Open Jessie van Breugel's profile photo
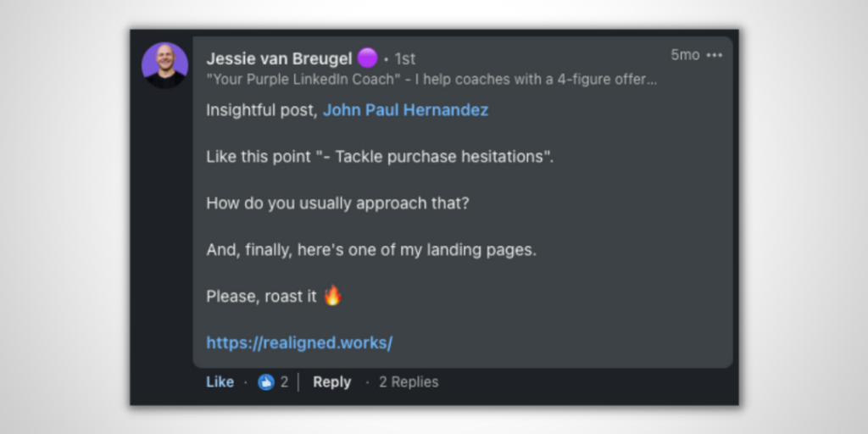 click(x=164, y=65)
